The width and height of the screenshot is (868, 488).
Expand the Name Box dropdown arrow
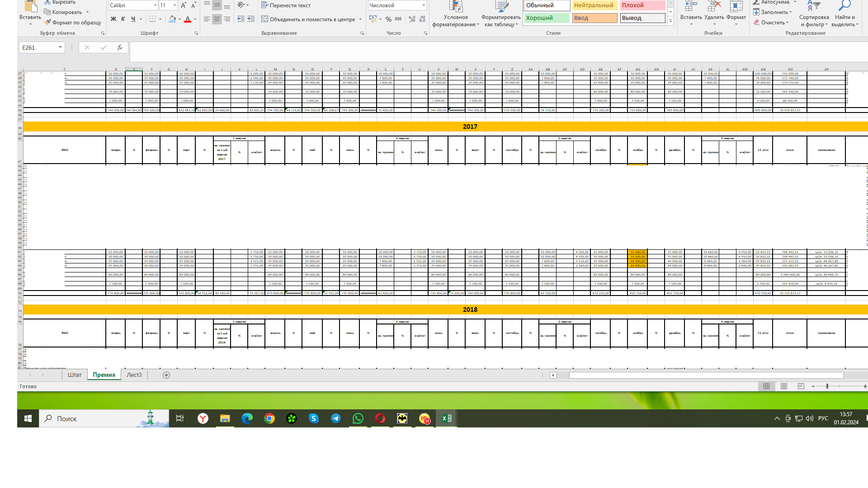pos(60,47)
